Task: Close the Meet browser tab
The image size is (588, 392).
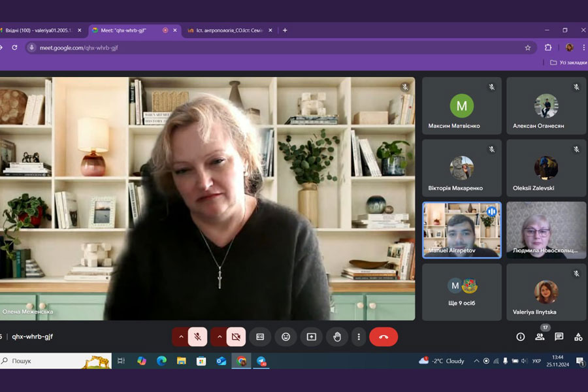Action: click(174, 31)
